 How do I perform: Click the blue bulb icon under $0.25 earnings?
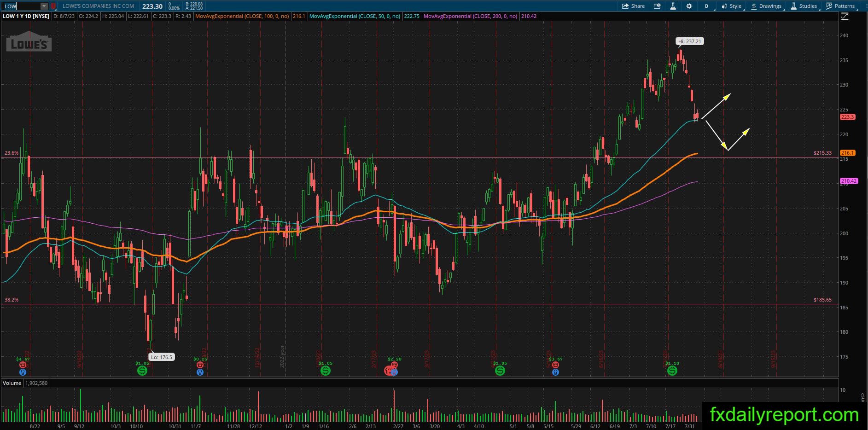[200, 372]
